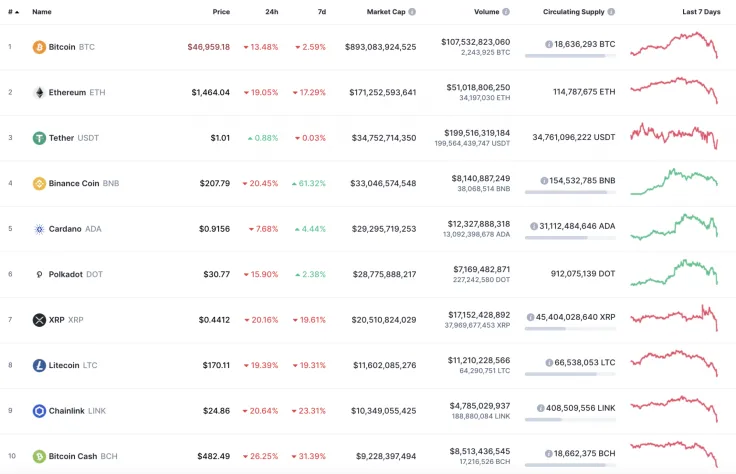Click the Bitcoin Cash green logo

tap(39, 456)
